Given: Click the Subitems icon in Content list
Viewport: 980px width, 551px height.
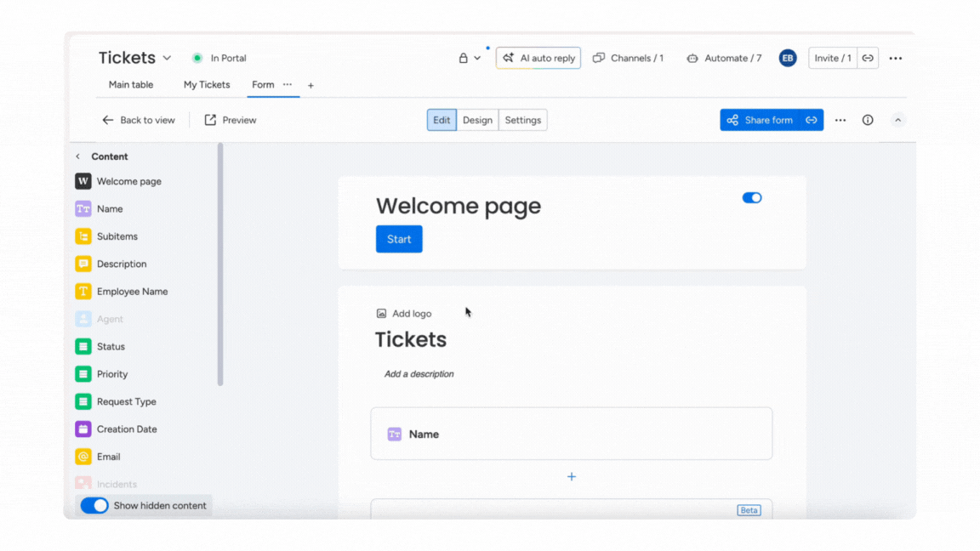Looking at the screenshot, I should (x=83, y=236).
